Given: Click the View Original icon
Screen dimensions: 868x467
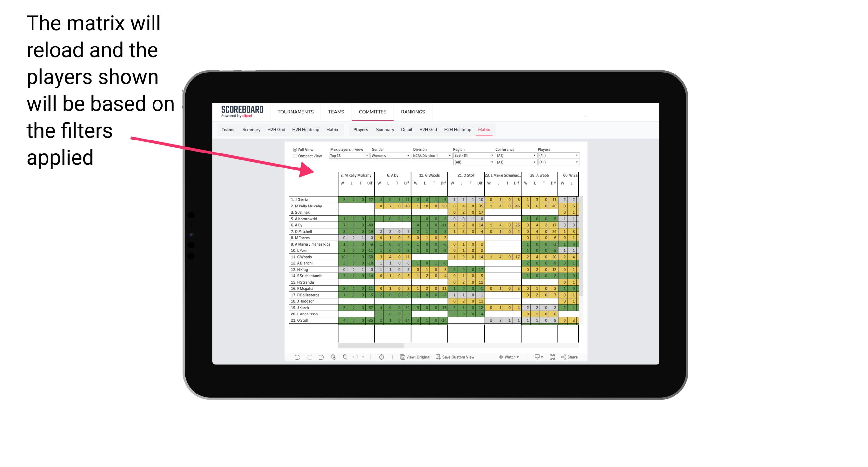Looking at the screenshot, I should click(401, 357).
